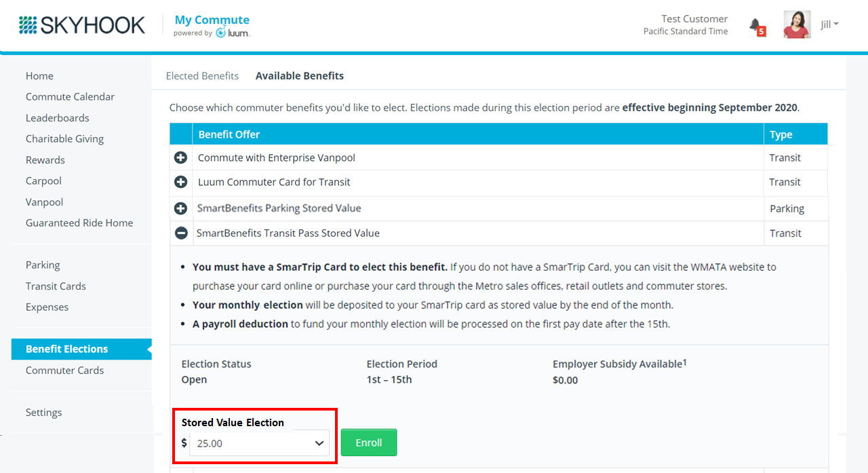868x473 pixels.
Task: Expand Commute with Enterprise Vanpool row
Action: pos(181,157)
